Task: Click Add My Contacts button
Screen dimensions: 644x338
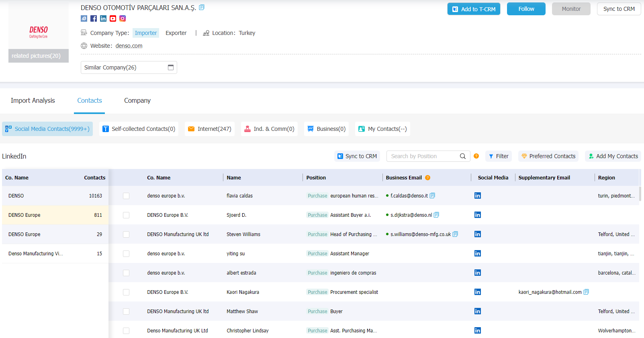Action: pyautogui.click(x=613, y=156)
